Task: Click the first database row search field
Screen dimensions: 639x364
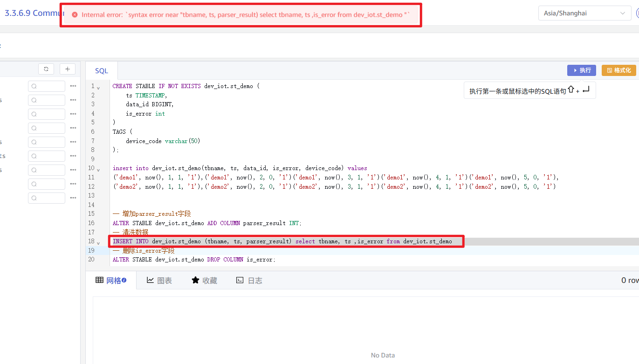Action: tap(47, 86)
